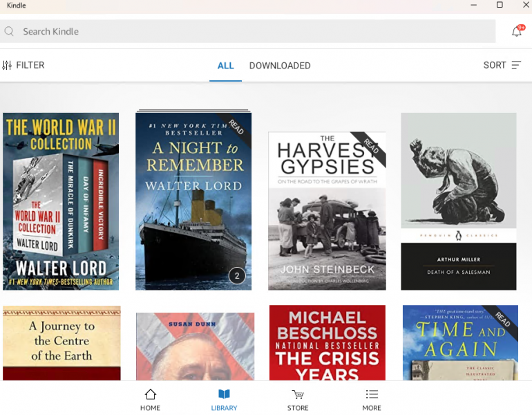Open Death of a Salesman book
Screen dimensions: 532x415
point(459,201)
